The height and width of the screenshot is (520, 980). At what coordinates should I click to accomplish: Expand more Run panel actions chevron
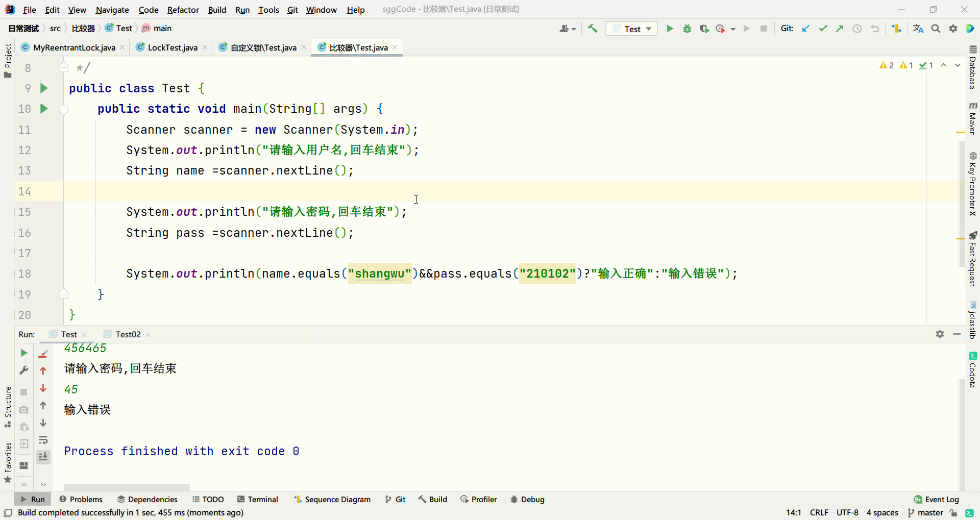click(x=23, y=484)
